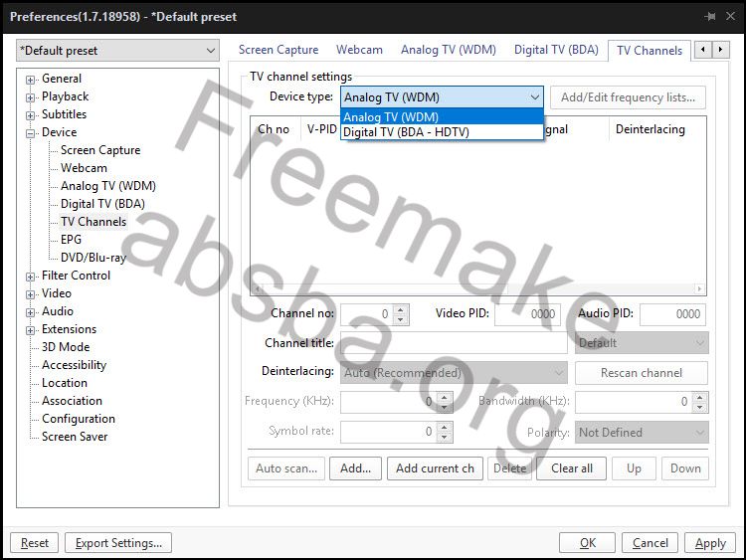Increase Channel no with up arrow
Image resolution: width=746 pixels, height=560 pixels.
pos(401,309)
